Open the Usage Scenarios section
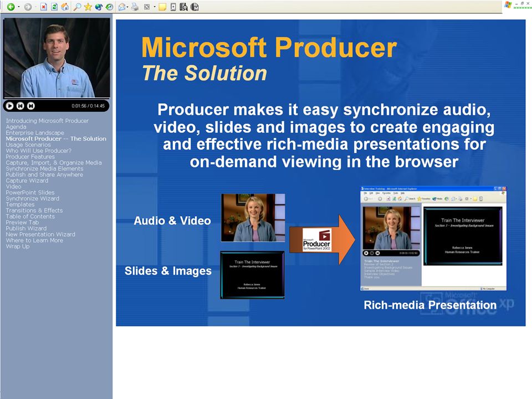This screenshot has height=399, width=532. [x=28, y=145]
